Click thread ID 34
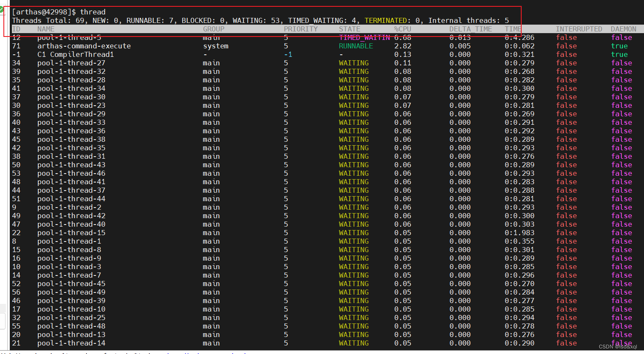 point(16,63)
